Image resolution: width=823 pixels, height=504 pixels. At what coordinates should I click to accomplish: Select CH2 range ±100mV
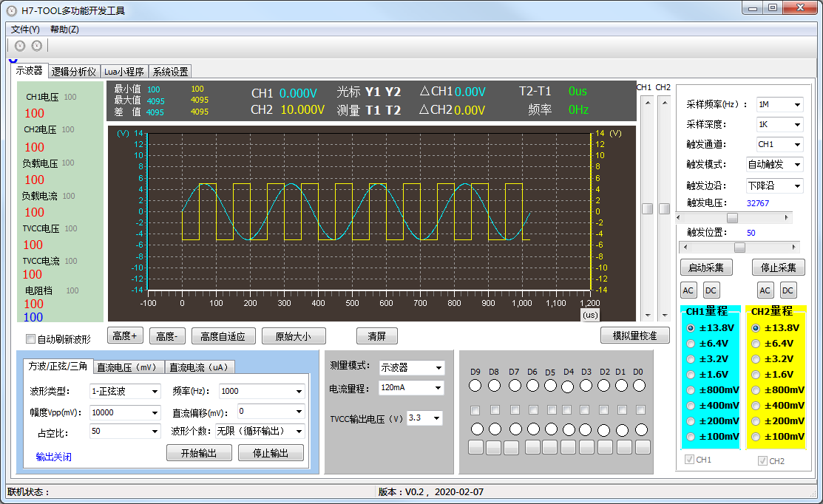(756, 436)
